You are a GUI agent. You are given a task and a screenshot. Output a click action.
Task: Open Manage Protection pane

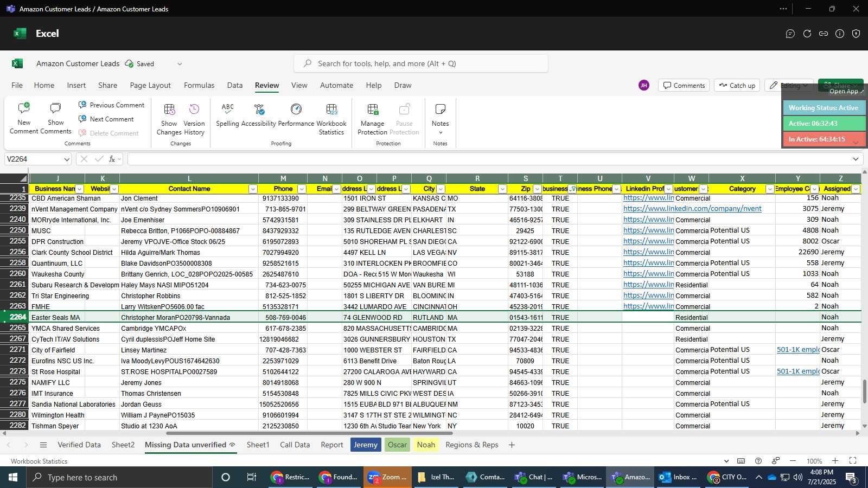point(372,119)
